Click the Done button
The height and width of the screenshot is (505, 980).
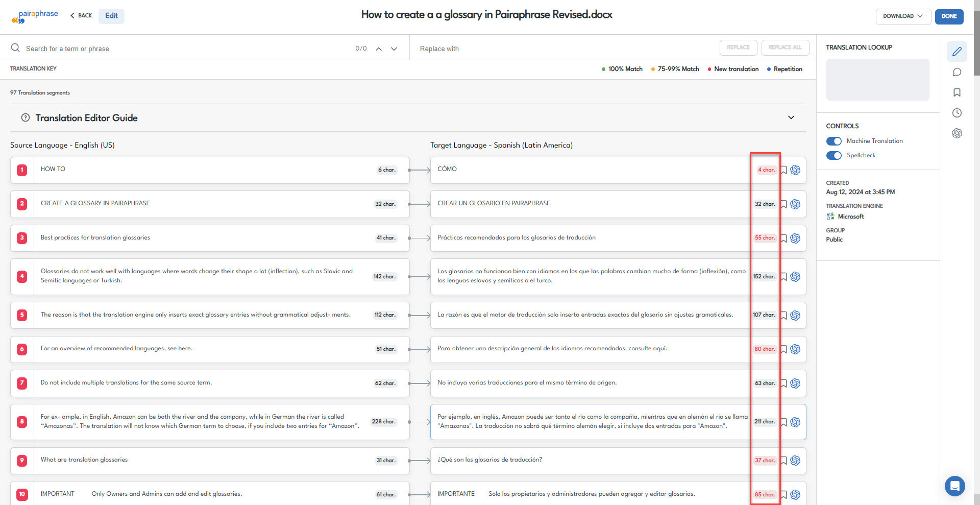(949, 16)
